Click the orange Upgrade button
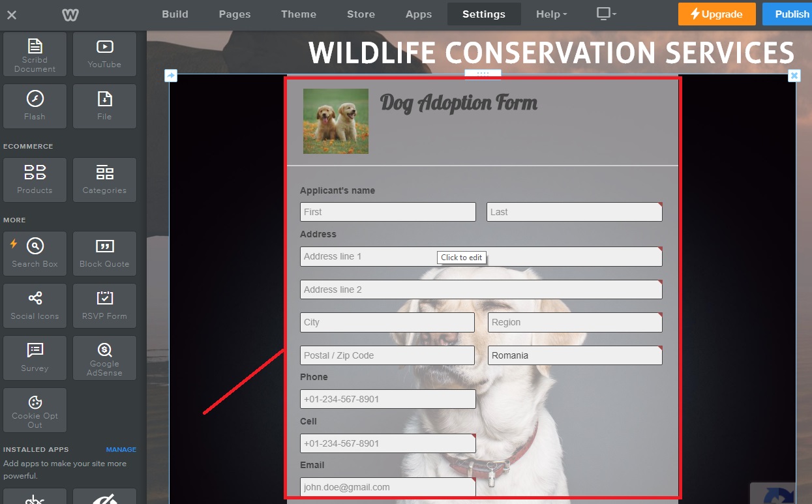Screen dimensions: 812x504 (717, 14)
